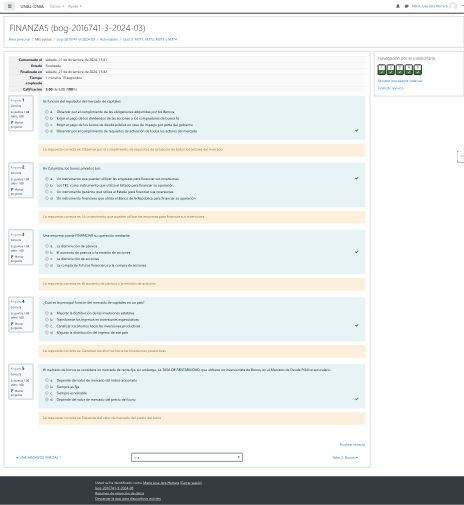This screenshot has height=505, width=464.
Task: Select option a of question 3
Action: click(47, 246)
